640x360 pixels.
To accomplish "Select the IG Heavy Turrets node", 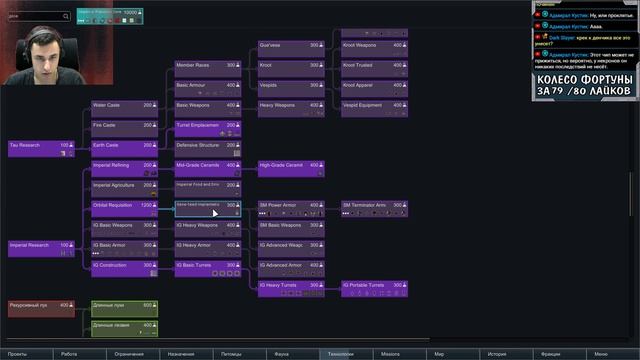I will (291, 289).
